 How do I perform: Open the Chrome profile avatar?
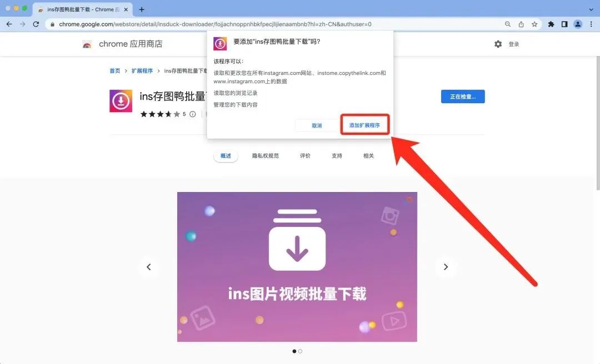pos(578,24)
